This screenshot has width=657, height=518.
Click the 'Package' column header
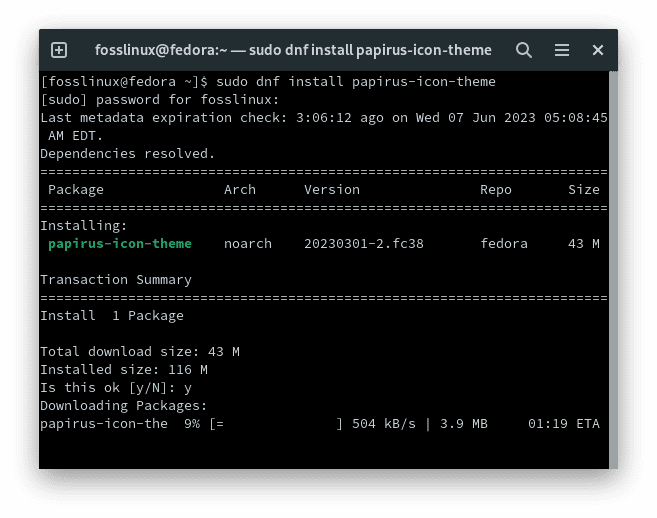pyautogui.click(x=76, y=190)
